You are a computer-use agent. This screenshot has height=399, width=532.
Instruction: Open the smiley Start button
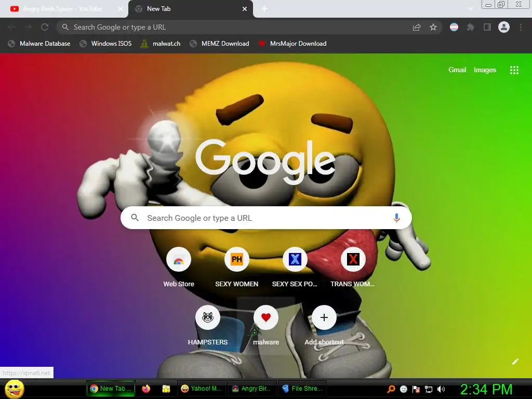(x=14, y=389)
